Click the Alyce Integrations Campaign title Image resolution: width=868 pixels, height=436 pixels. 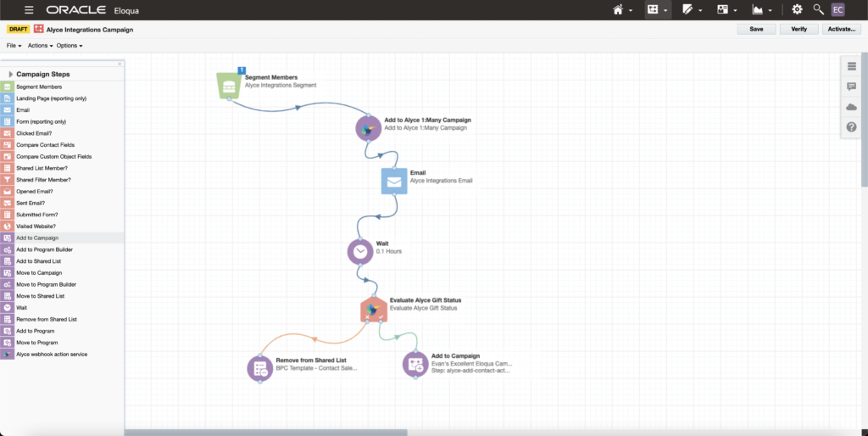click(x=90, y=30)
